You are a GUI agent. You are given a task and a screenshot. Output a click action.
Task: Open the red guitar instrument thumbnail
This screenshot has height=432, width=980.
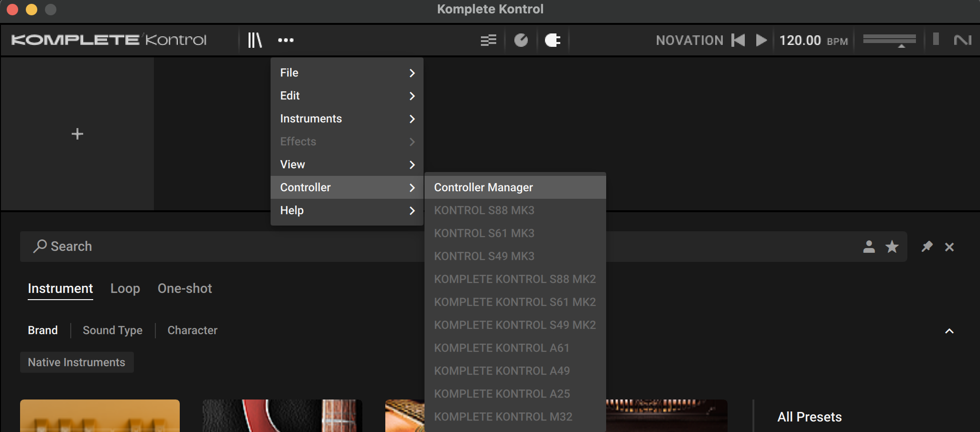click(283, 416)
